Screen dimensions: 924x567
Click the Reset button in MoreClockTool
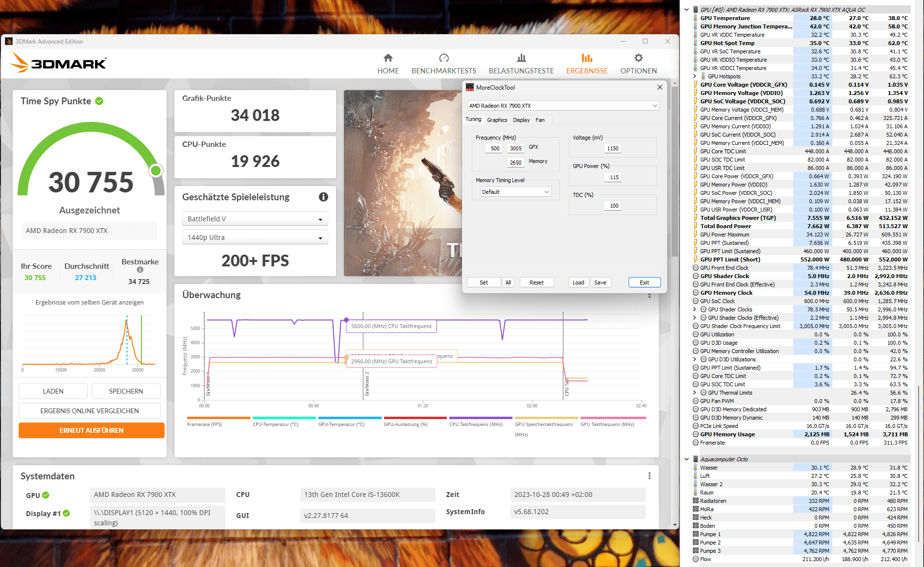536,283
